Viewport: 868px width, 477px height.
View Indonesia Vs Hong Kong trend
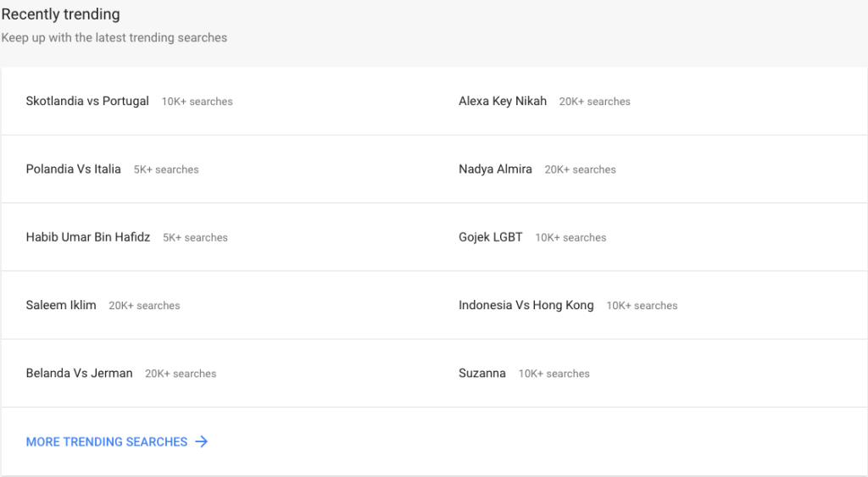point(526,306)
